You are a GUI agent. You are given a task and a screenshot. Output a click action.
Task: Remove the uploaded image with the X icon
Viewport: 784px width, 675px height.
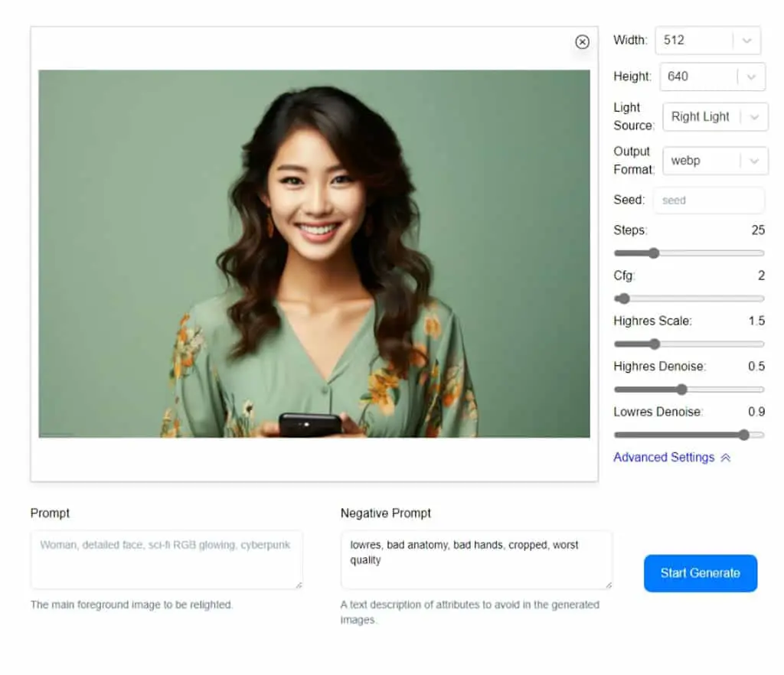(x=582, y=42)
